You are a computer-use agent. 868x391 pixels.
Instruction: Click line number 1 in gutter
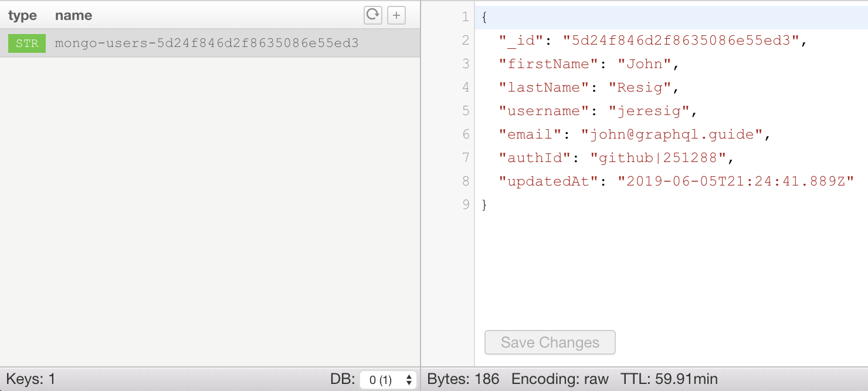pyautogui.click(x=466, y=17)
